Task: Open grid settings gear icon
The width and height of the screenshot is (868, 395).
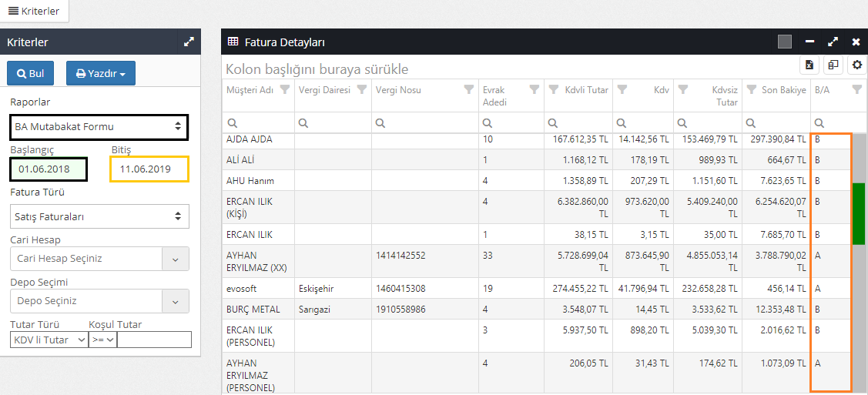Action: point(857,65)
